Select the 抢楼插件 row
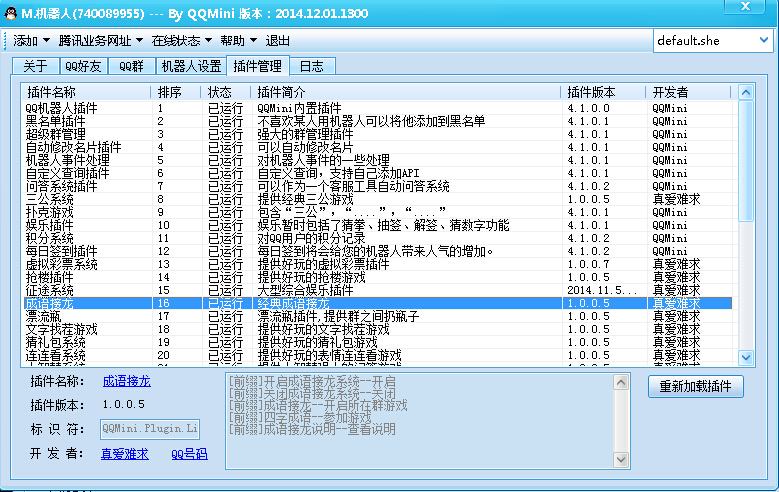Viewport: 779px width, 492px height. (x=378, y=277)
